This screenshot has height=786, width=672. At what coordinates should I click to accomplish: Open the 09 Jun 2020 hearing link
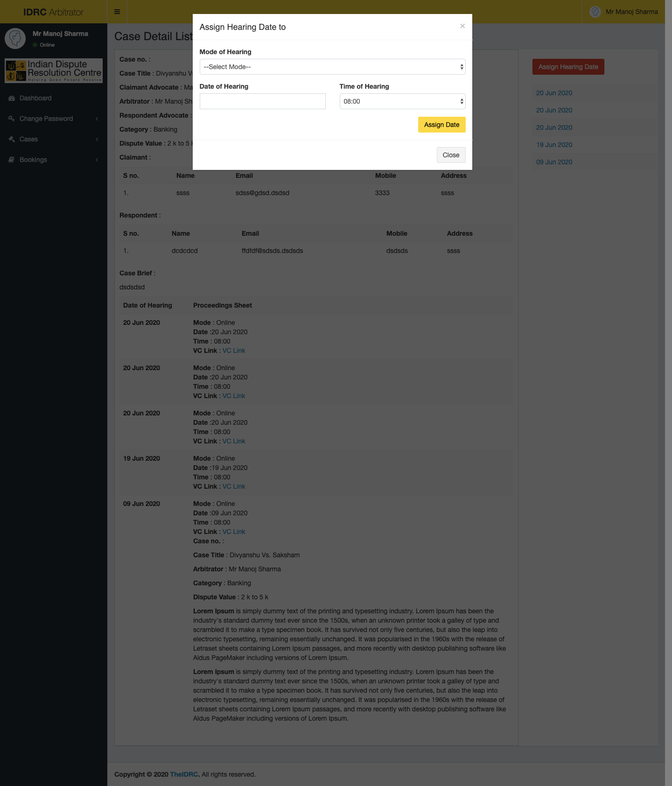tap(554, 162)
